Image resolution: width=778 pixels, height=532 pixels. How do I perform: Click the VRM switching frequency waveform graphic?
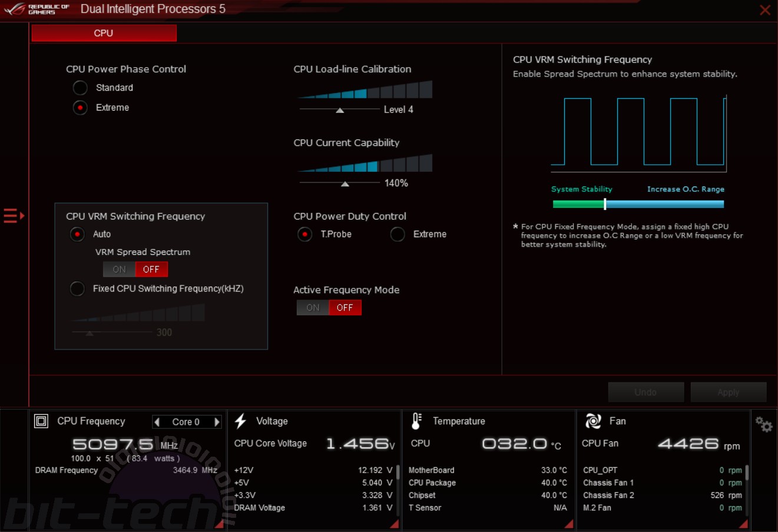pyautogui.click(x=639, y=133)
